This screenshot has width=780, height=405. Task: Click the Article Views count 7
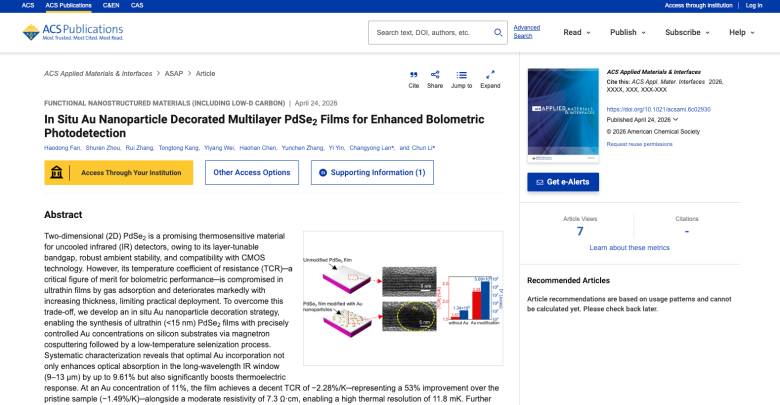(580, 231)
